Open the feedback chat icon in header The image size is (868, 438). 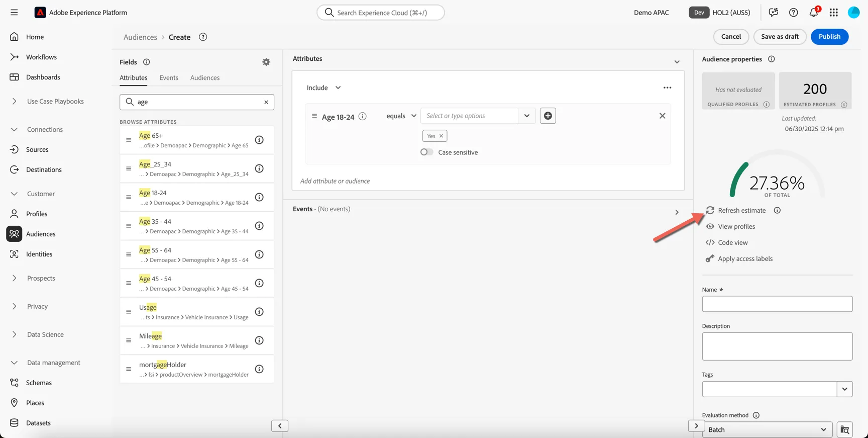(x=774, y=13)
